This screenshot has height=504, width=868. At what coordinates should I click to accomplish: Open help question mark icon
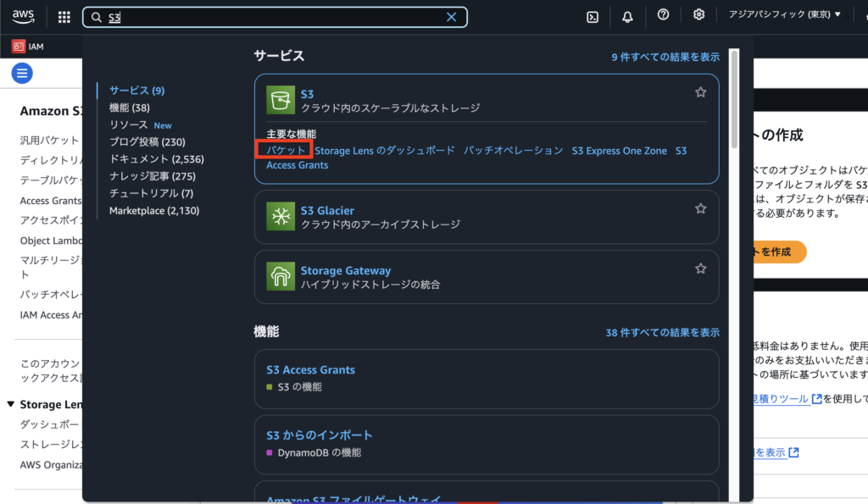tap(663, 15)
